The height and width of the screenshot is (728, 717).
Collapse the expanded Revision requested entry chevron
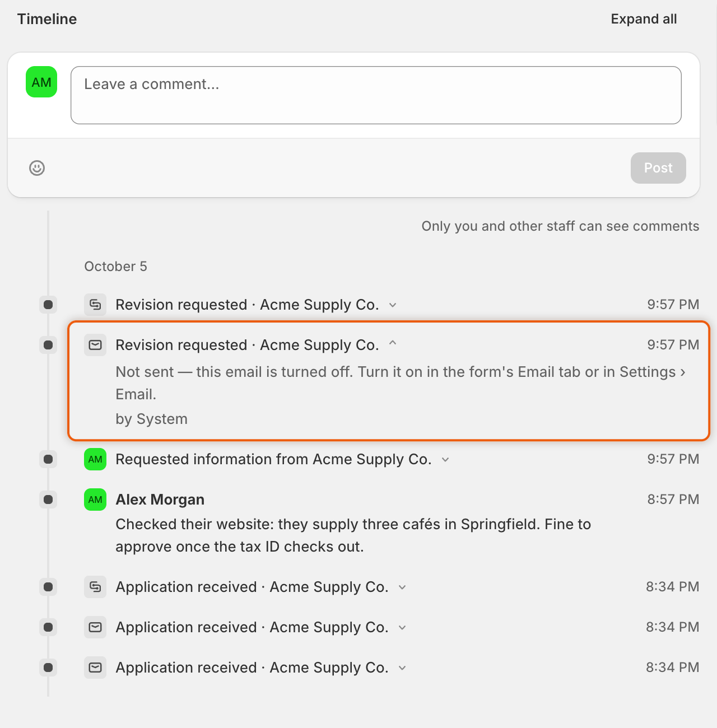(x=393, y=343)
